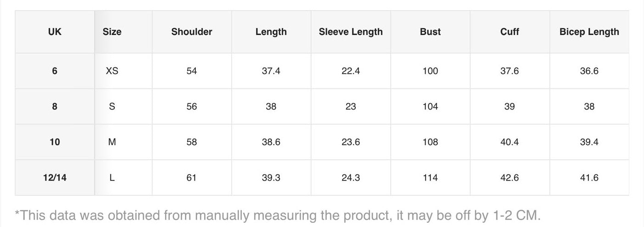
Task: Select the Cuff column header
Action: pyautogui.click(x=510, y=32)
